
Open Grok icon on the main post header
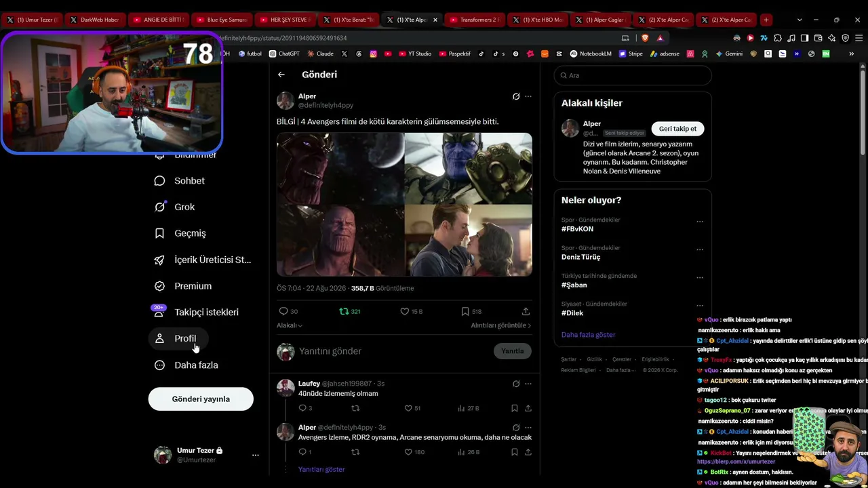[516, 96]
